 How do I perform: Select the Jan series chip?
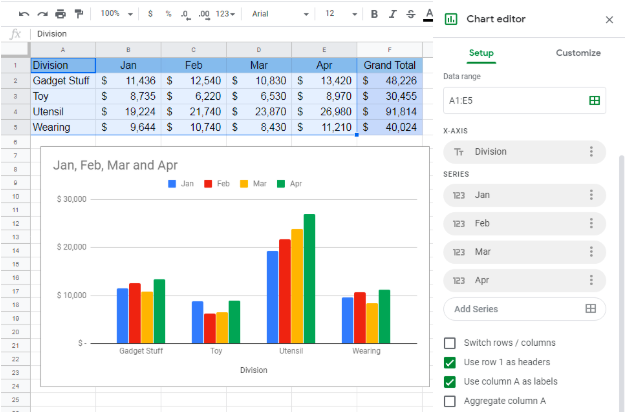pos(525,195)
